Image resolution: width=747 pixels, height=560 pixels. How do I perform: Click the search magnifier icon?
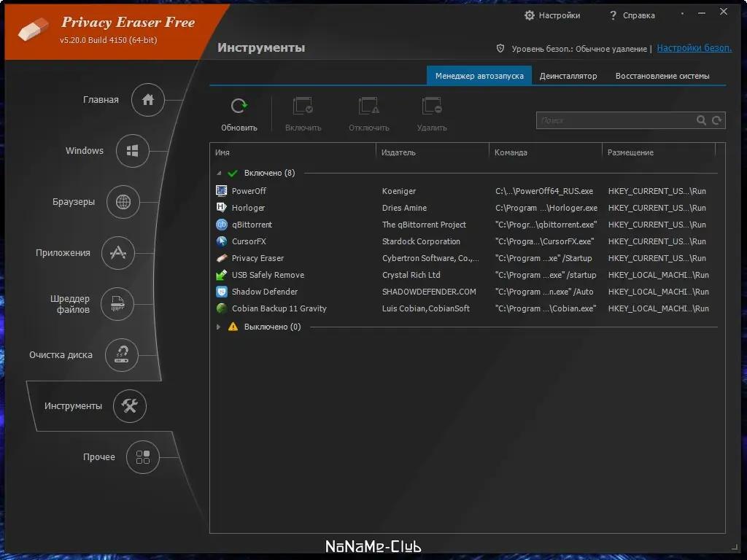[x=701, y=120]
